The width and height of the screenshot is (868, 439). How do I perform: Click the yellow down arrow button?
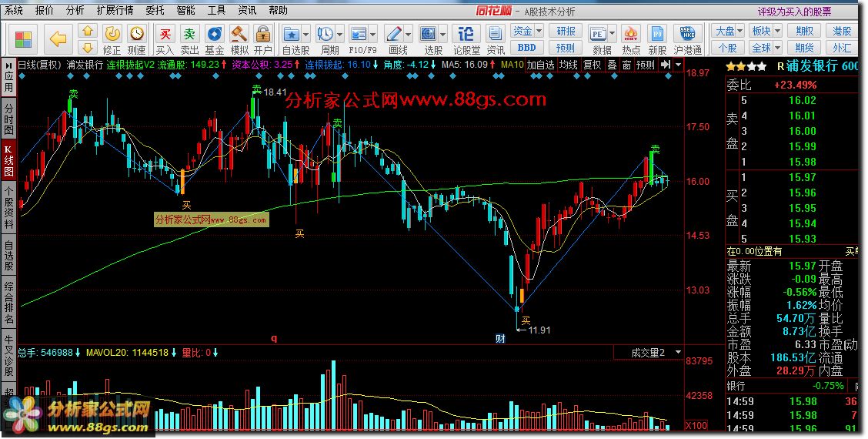click(x=88, y=48)
